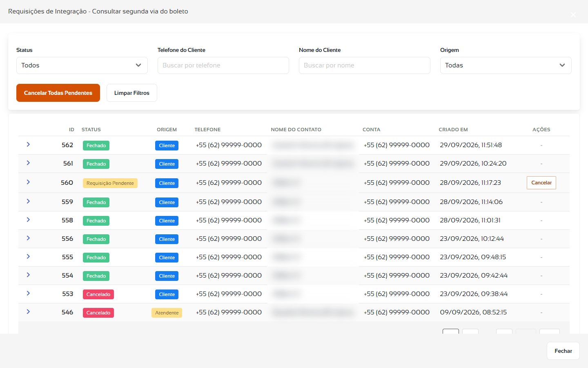Click the CRIADO EM column header
The width and height of the screenshot is (588, 368).
click(453, 130)
